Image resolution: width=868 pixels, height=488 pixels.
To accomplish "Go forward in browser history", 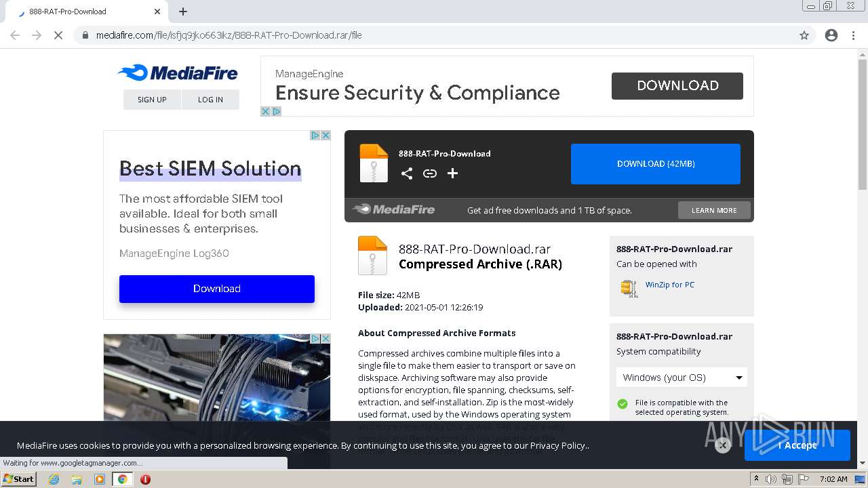I will click(37, 35).
